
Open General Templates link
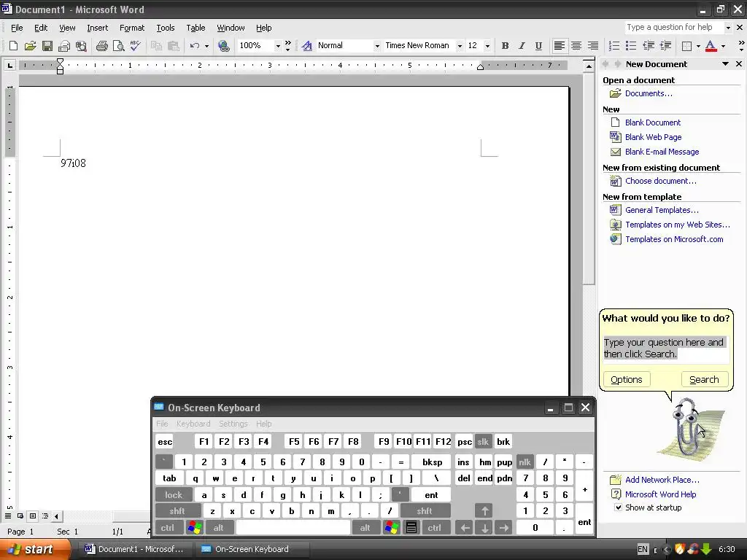[662, 210]
